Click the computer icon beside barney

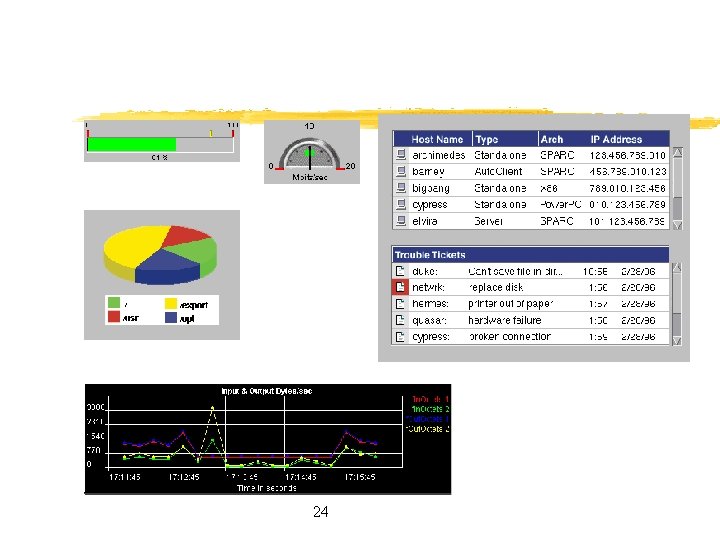[x=401, y=171]
